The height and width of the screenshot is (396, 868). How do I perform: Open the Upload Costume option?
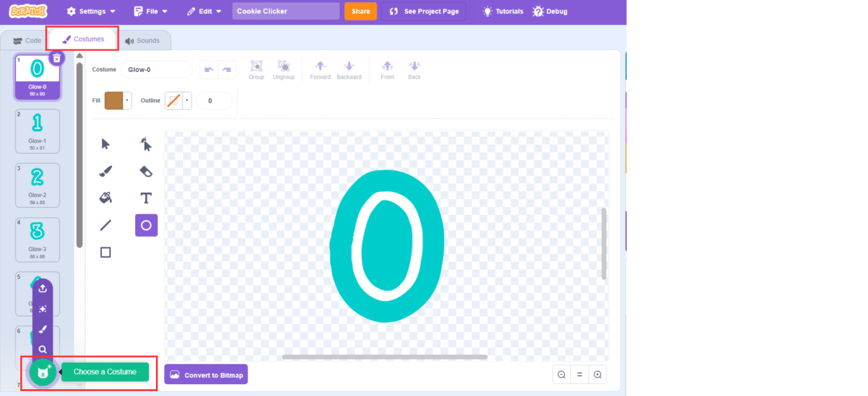[x=42, y=289]
